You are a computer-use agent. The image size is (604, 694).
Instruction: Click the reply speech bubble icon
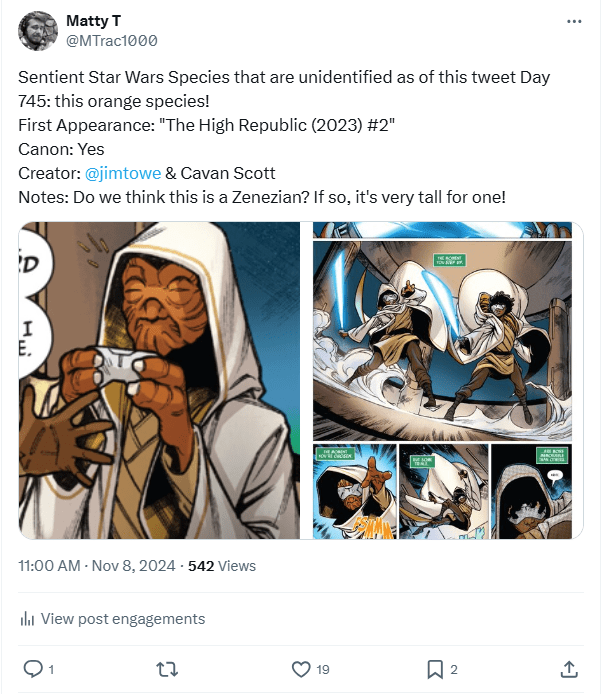pos(31,668)
